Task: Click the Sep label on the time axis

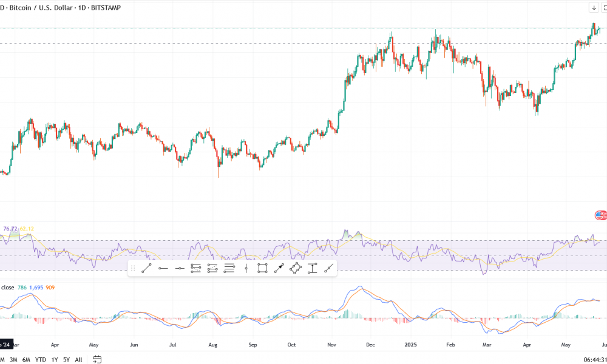Action: 253,344
